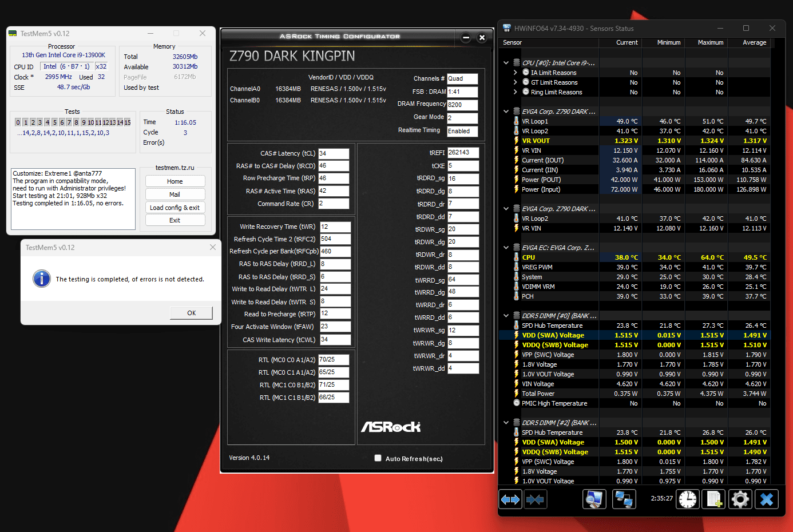Screen dimensions: 793x532
Task: Click Load config & exit button
Action: (x=175, y=208)
